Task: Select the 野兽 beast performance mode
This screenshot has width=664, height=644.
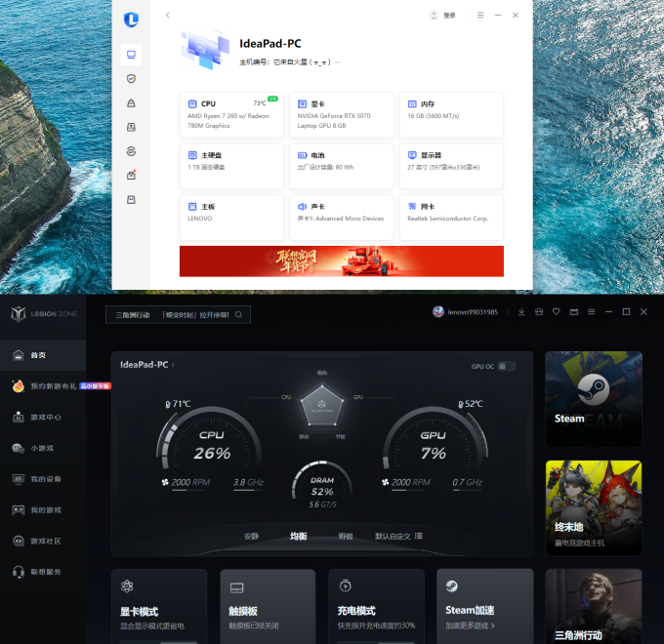Action: (346, 536)
